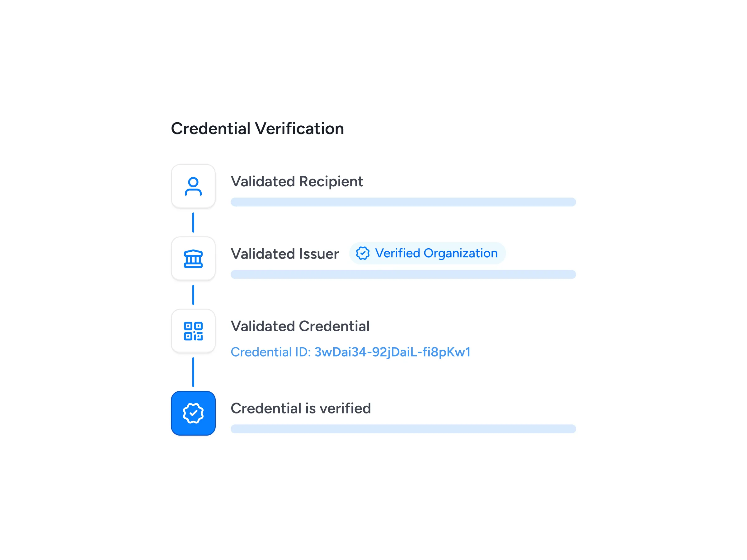This screenshot has height=560, width=747.
Task: Click connector line above the verified badge
Action: point(193,372)
